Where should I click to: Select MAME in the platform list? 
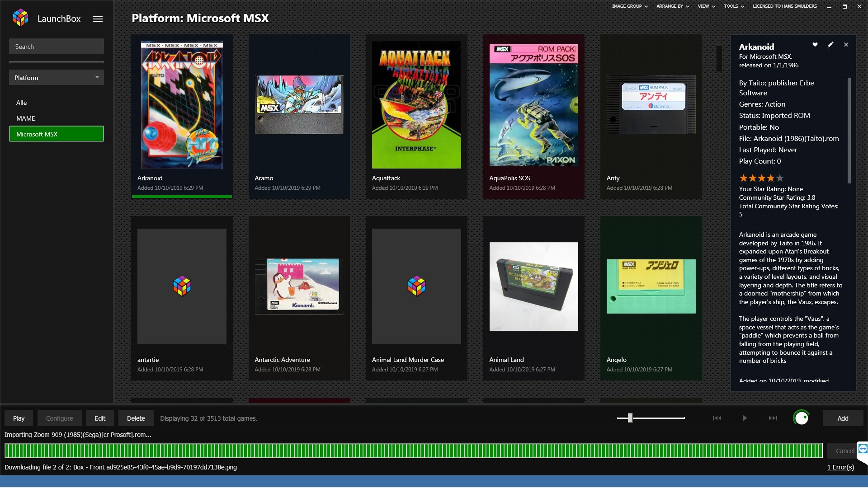(57, 118)
